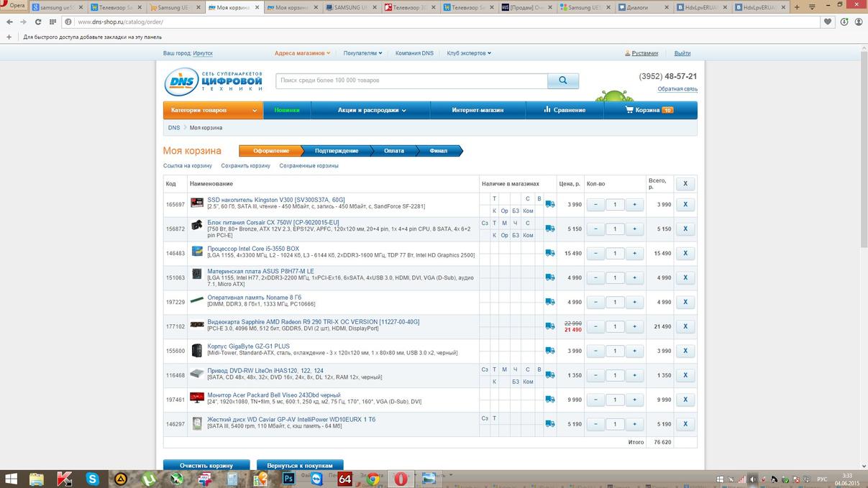Click delivery truck icon for Intel Core i5-3550
The height and width of the screenshot is (488, 868).
click(x=550, y=254)
